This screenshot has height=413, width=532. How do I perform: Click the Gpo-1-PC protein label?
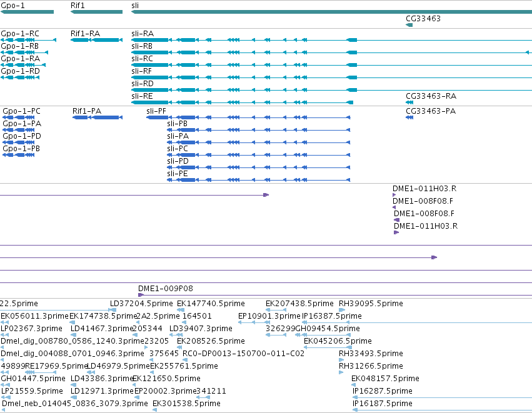point(21,111)
